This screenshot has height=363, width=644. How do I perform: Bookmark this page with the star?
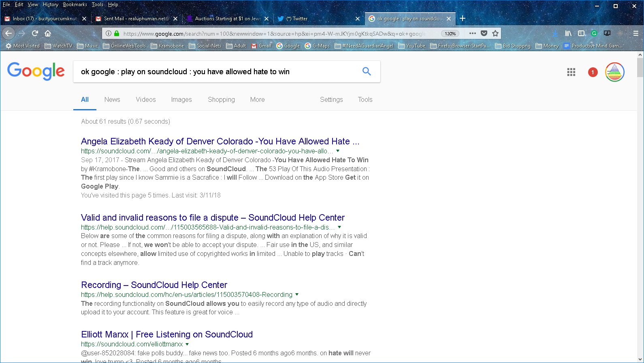coord(495,33)
